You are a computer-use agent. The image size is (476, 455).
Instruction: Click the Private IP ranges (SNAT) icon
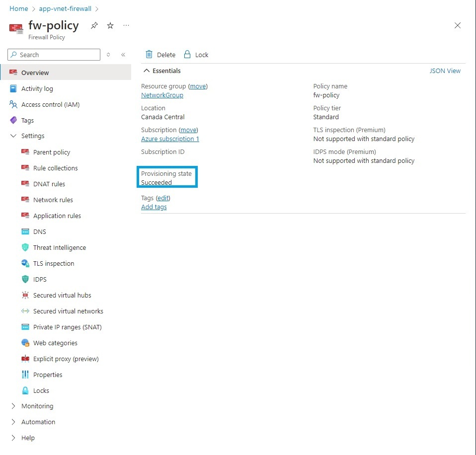pyautogui.click(x=25, y=327)
